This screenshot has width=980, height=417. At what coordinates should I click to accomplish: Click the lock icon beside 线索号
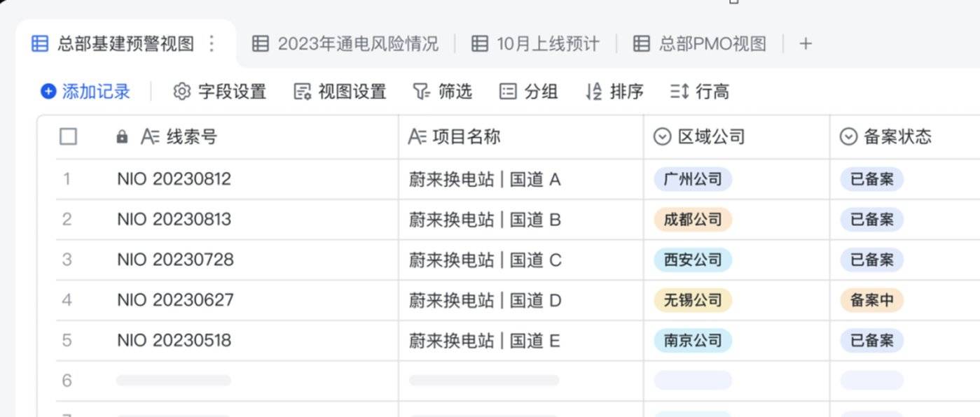(x=122, y=136)
